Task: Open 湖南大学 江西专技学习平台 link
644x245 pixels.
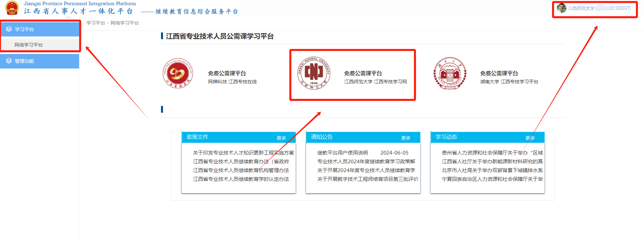Action: tap(509, 82)
